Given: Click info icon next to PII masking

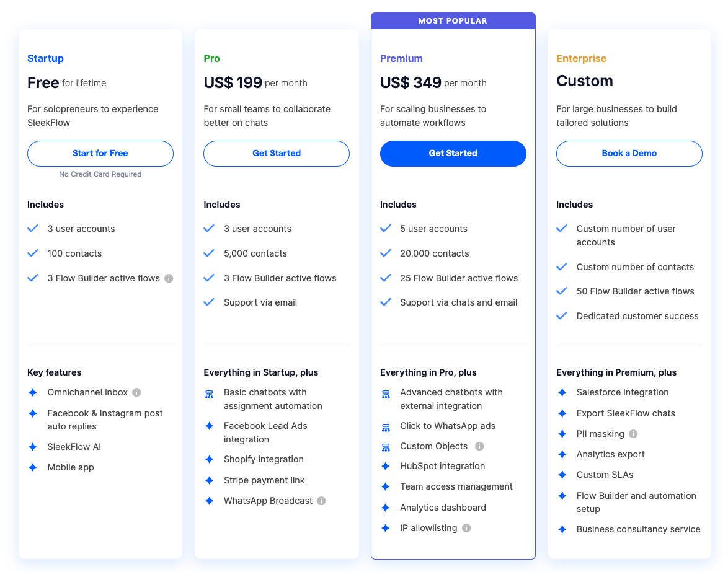Looking at the screenshot, I should click(633, 434).
